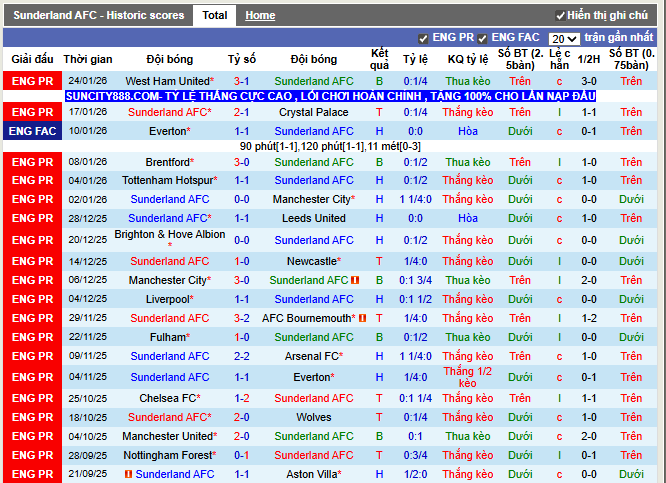666x483 pixels.
Task: Select Manchester City away team on 02/01/26
Action: (x=313, y=199)
